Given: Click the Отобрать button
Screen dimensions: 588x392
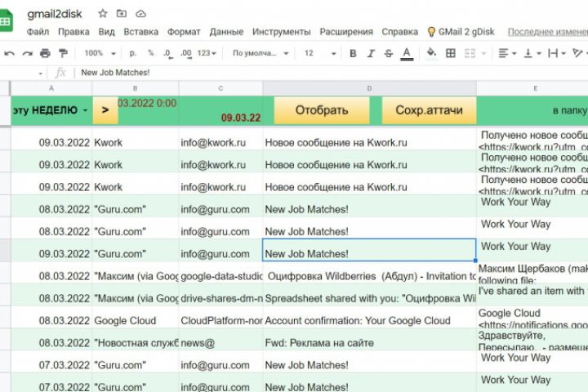Looking at the screenshot, I should [x=322, y=110].
